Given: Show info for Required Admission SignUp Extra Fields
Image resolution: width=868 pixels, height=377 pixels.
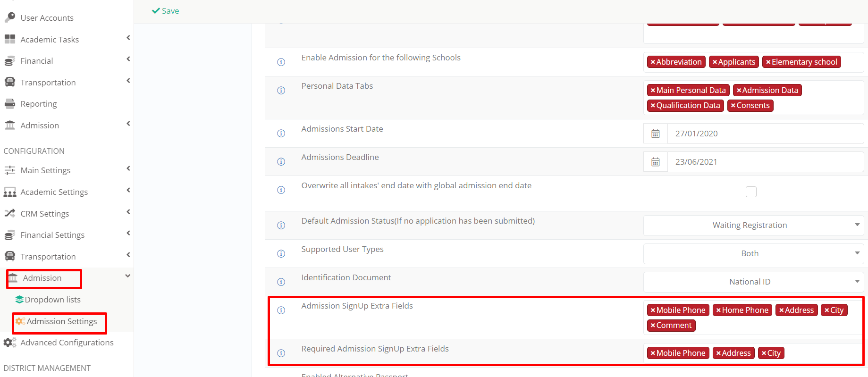Looking at the screenshot, I should click(281, 353).
